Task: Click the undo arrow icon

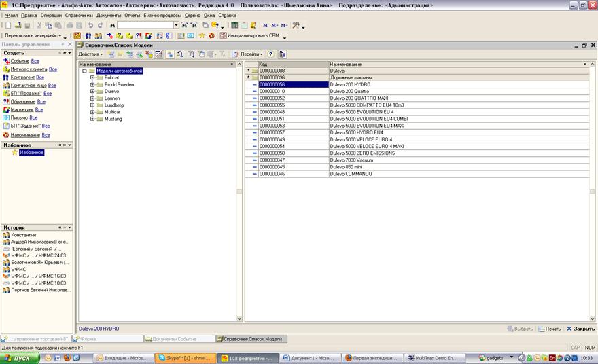Action: [90, 25]
